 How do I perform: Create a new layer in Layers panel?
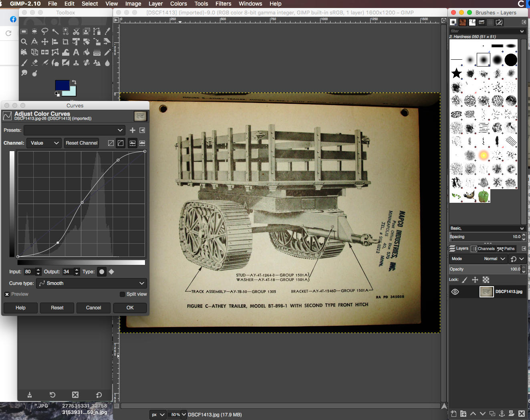453,414
